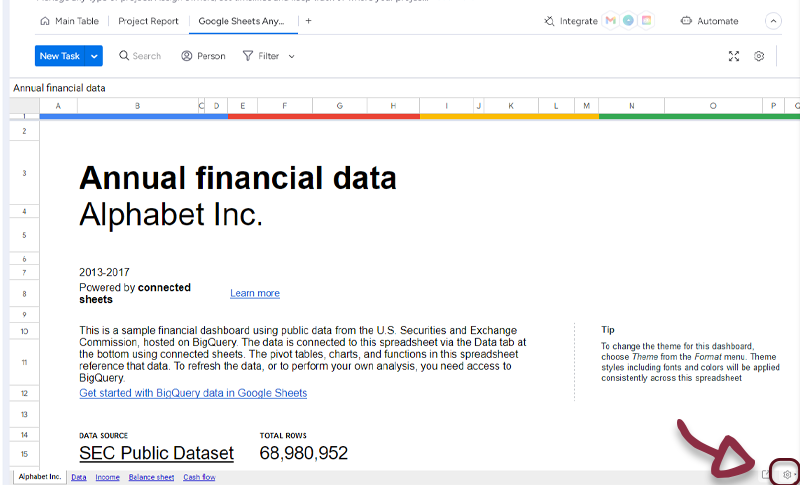Screen dimensions: 800x485
Task: Follow the Learn more link
Action: point(254,293)
